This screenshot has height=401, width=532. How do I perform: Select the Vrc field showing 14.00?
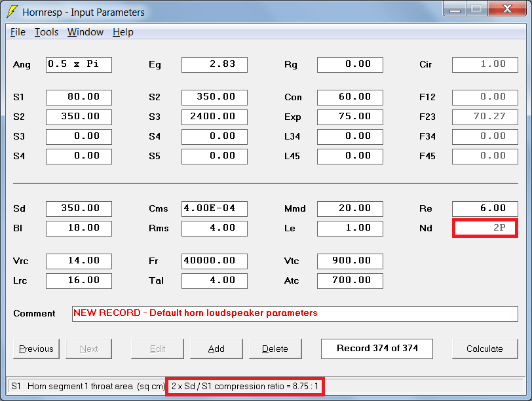(x=79, y=261)
